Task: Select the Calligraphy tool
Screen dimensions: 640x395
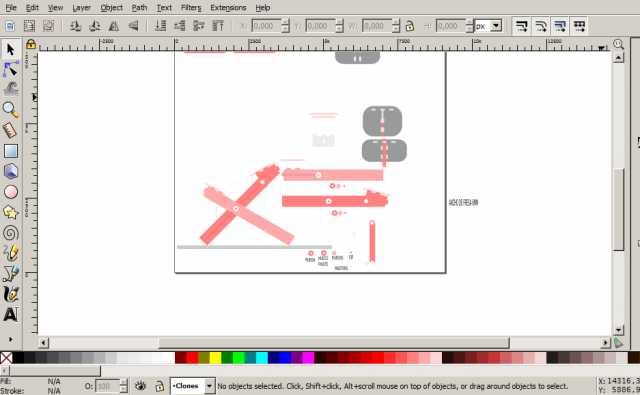Action: tap(11, 294)
